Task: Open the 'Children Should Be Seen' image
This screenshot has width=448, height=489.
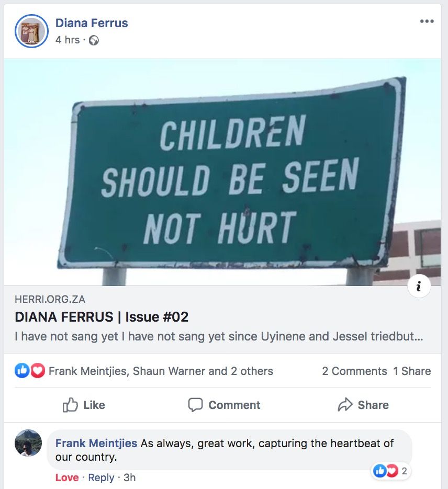Action: 222,173
